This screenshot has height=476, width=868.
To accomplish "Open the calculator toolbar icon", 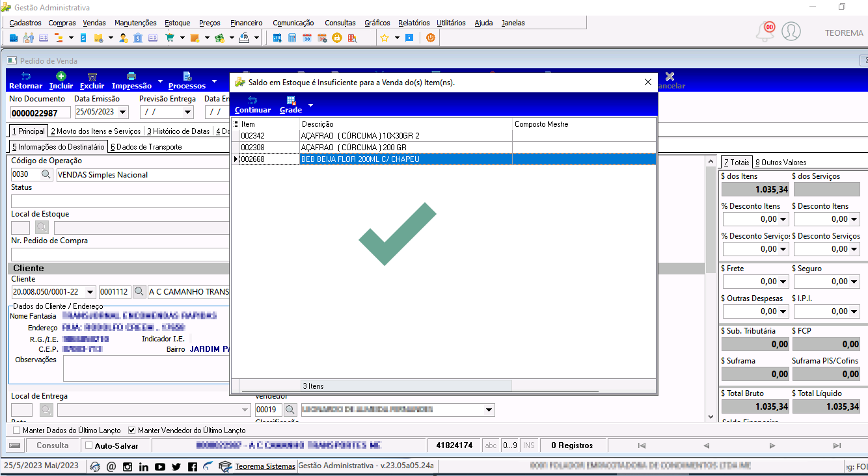I will [x=292, y=38].
